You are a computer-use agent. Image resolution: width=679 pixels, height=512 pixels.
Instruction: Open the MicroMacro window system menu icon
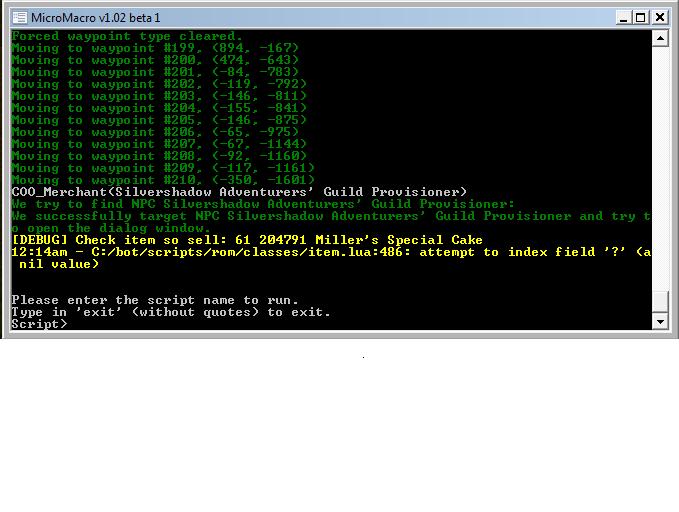(x=18, y=17)
